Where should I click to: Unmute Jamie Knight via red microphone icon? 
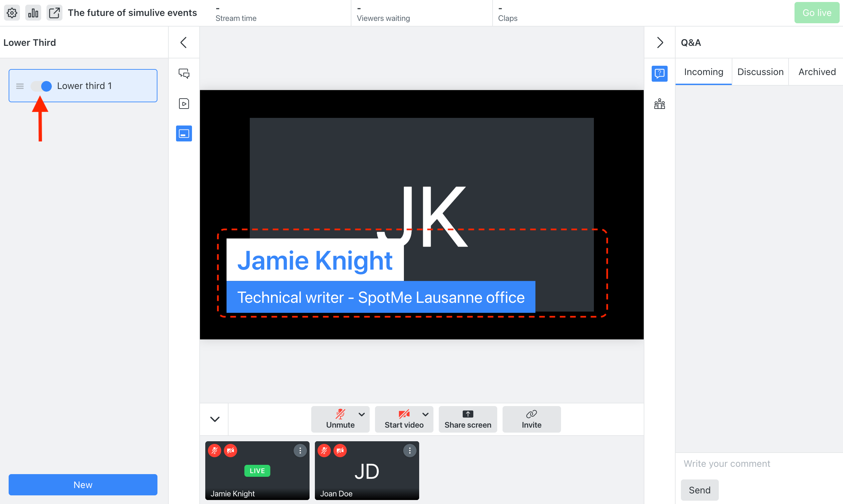[x=214, y=450]
